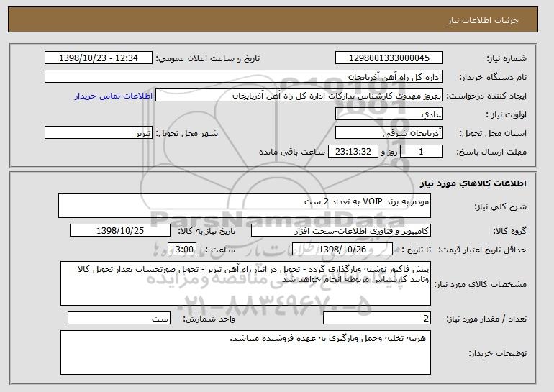554x392 pixels.
Task: Open the اطلاعات تماس خریدار link
Action: pyautogui.click(x=114, y=96)
